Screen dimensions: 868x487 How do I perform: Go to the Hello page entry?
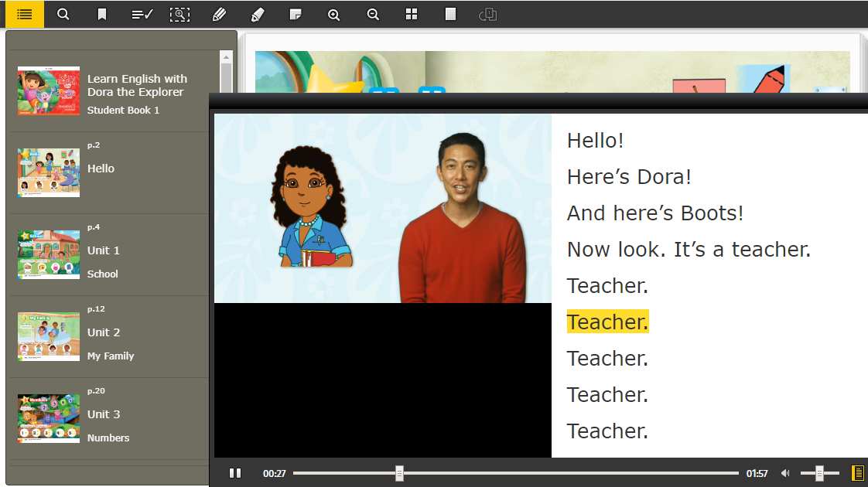tap(110, 173)
